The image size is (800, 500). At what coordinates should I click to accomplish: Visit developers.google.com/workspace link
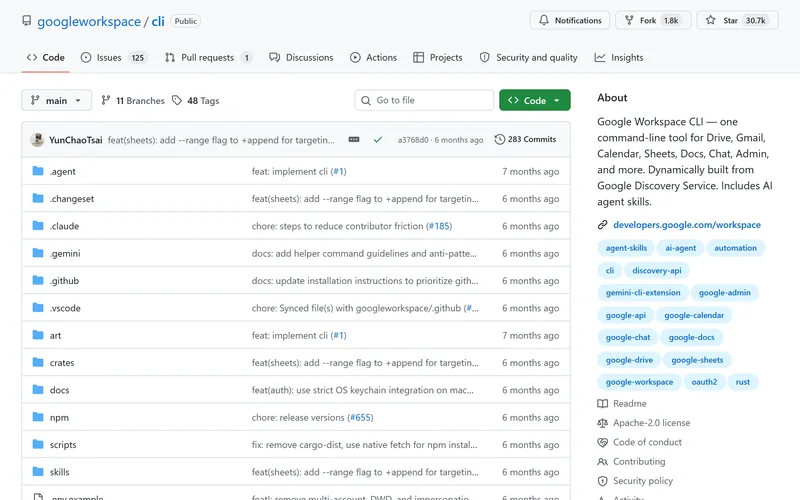point(687,224)
